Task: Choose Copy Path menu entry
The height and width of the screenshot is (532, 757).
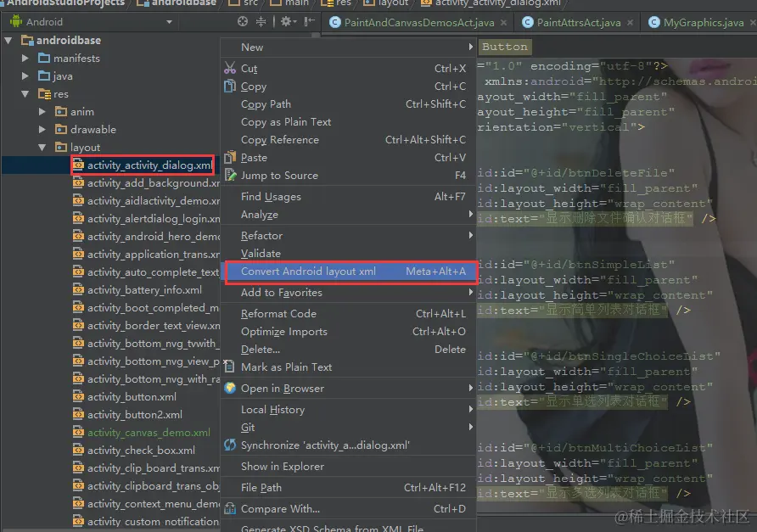Action: pos(349,104)
